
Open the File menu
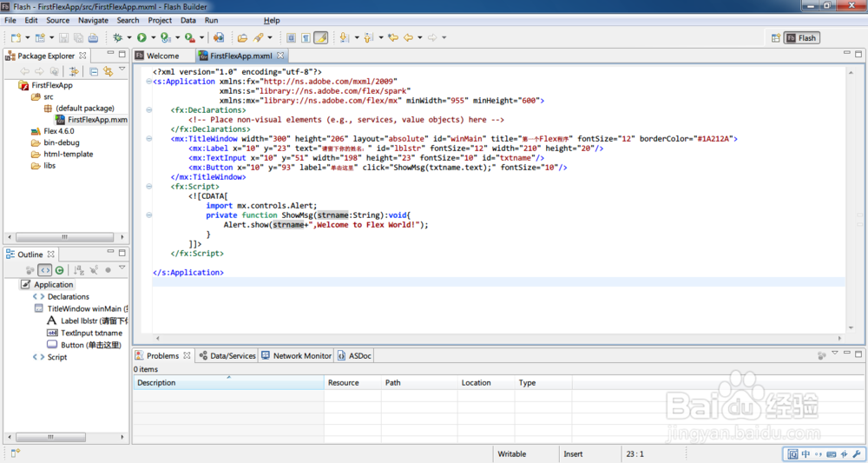pos(10,20)
